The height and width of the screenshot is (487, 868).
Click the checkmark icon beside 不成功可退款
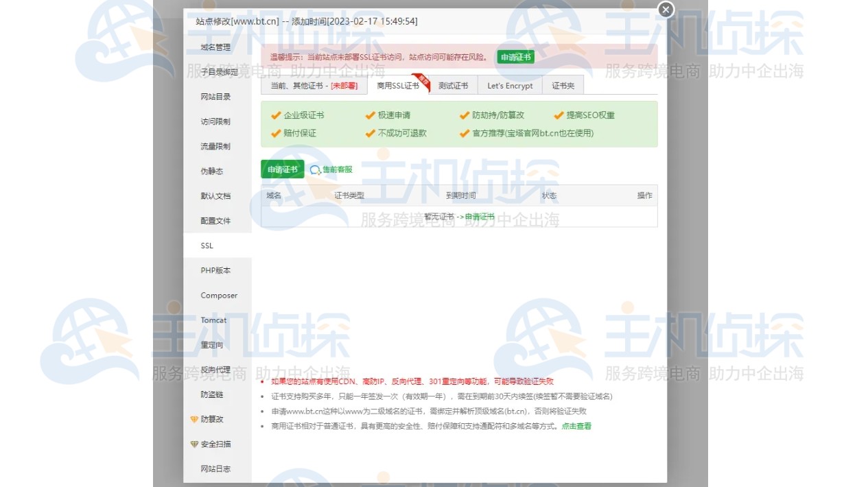tap(370, 133)
